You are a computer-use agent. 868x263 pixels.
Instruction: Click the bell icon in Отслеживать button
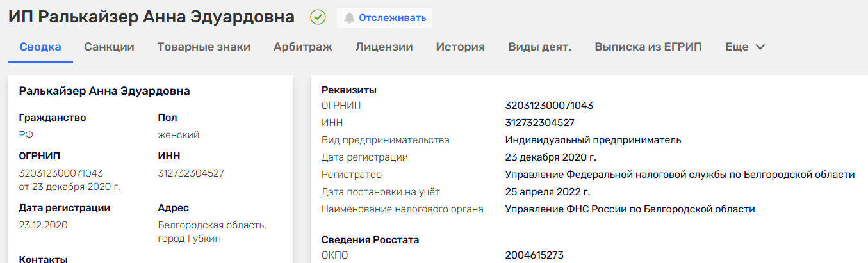(x=349, y=18)
